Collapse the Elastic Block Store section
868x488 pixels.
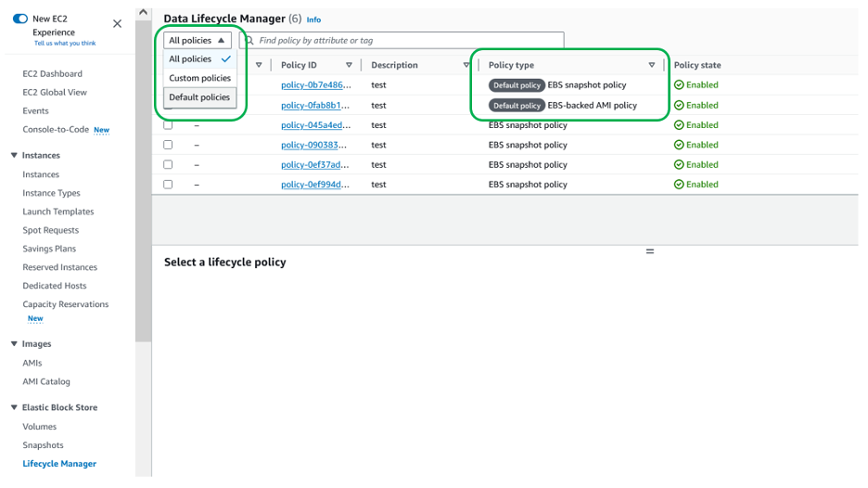(x=15, y=407)
